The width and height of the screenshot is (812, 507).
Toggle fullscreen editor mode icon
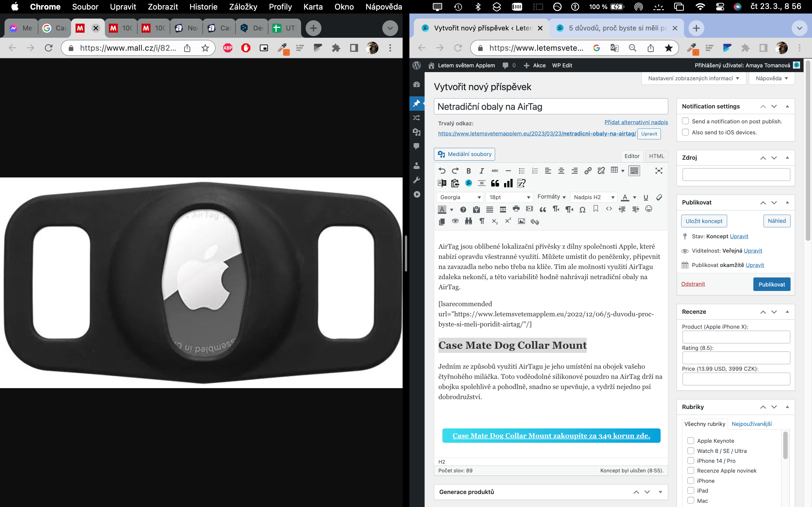coord(659,171)
